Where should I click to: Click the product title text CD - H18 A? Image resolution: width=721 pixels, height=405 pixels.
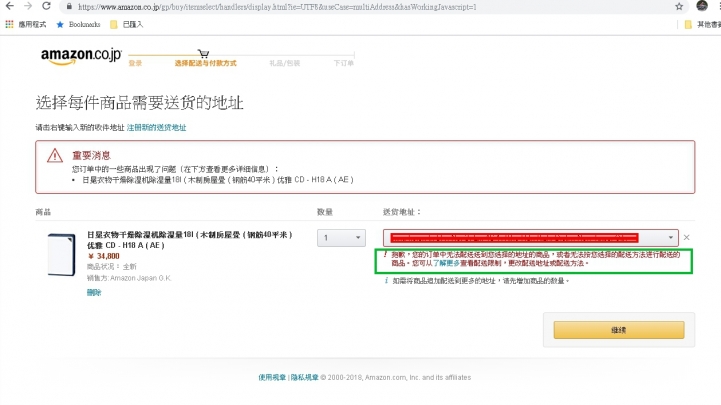[190, 240]
